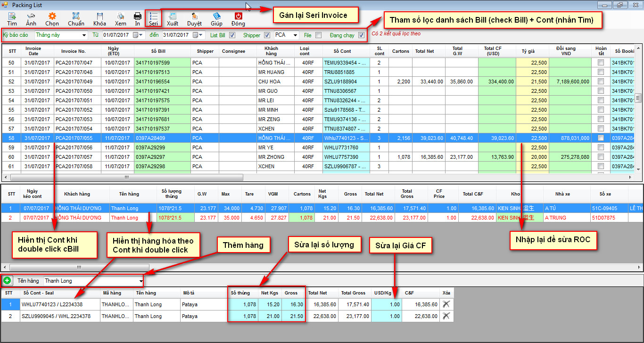Open the Xem preview icon
Screen dimensions: 644x343
point(121,19)
